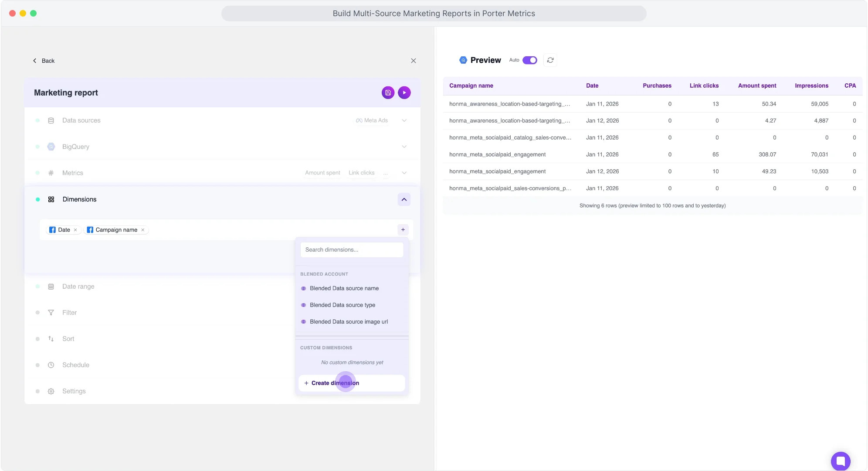Open the support chat bubble

841,461
